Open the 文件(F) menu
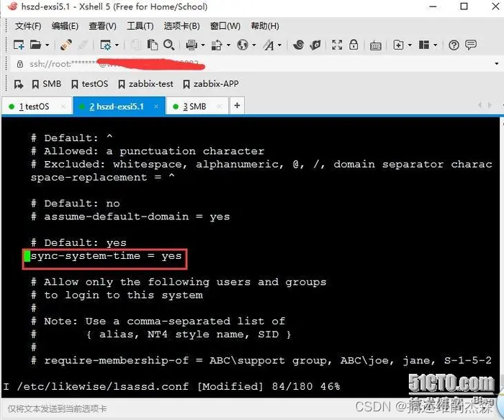Image resolution: width=504 pixels, height=420 pixels. click(27, 26)
